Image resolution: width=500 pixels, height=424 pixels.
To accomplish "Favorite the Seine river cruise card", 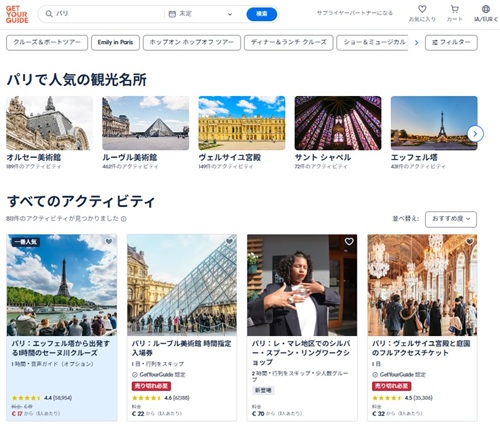I will [x=109, y=241].
